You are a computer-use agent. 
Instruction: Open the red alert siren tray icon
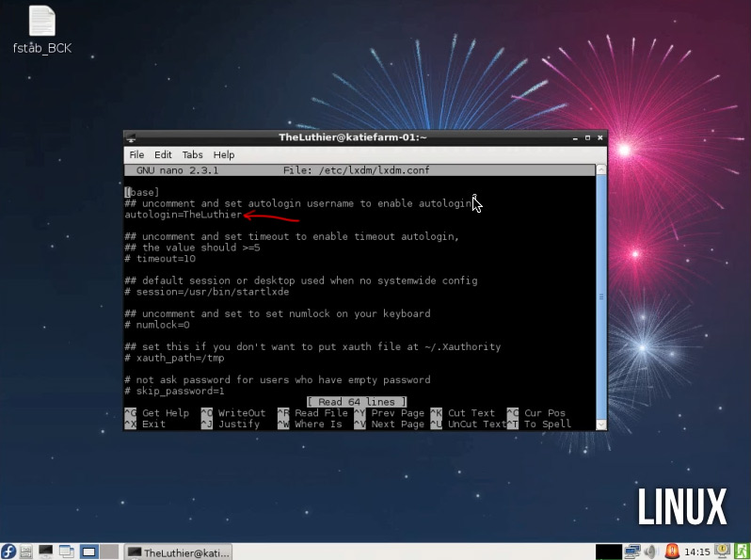pyautogui.click(x=672, y=552)
